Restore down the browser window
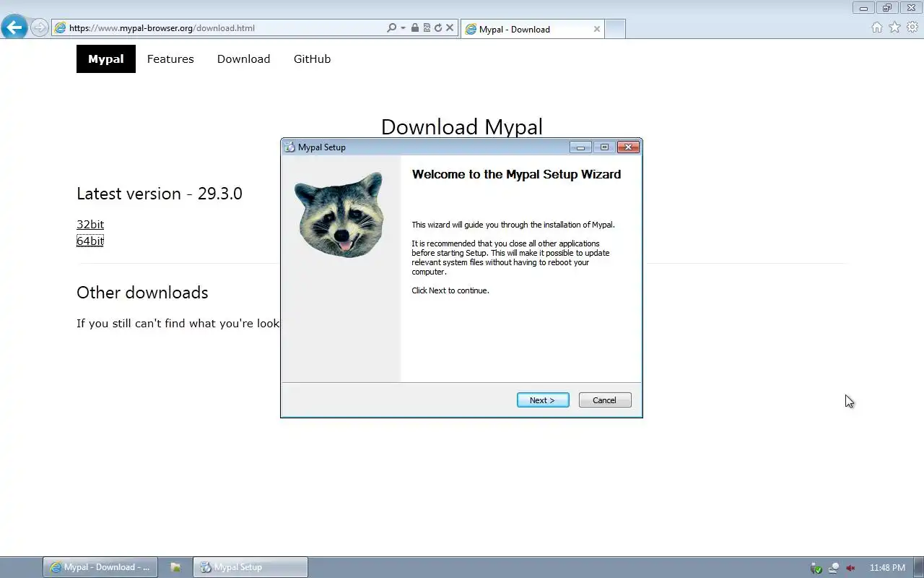This screenshot has width=924, height=578. pyautogui.click(x=887, y=8)
